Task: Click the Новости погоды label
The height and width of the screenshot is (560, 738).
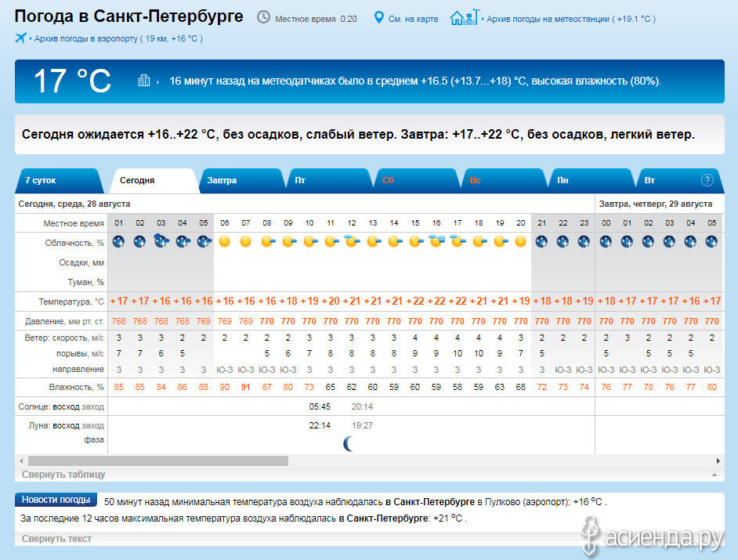Action: tap(56, 500)
